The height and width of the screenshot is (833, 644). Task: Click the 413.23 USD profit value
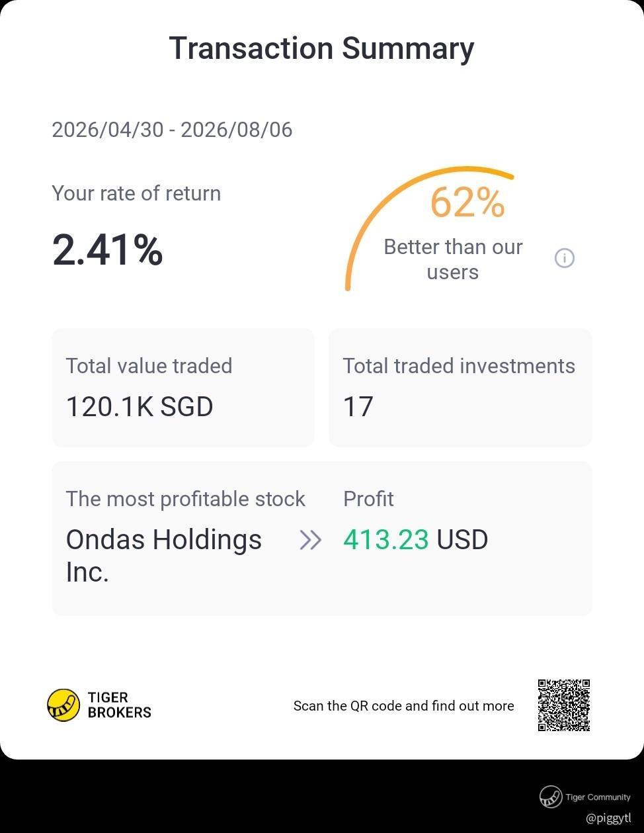point(415,540)
